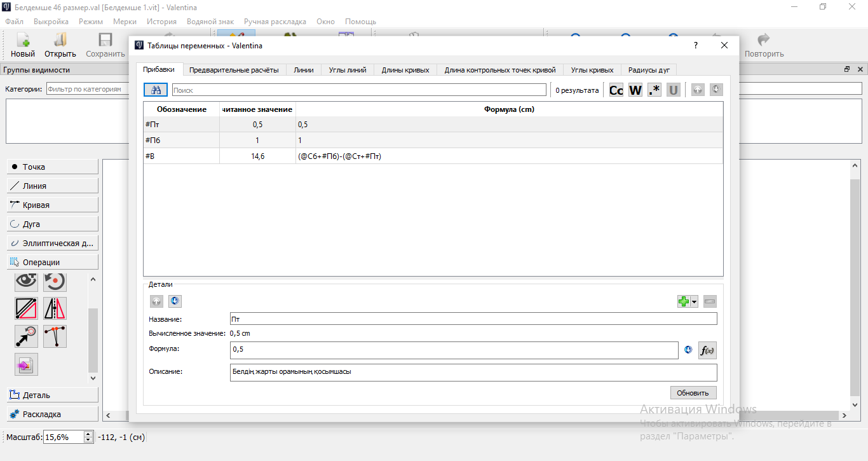Click the 14,6 calculated value cell
868x461 pixels.
point(258,156)
